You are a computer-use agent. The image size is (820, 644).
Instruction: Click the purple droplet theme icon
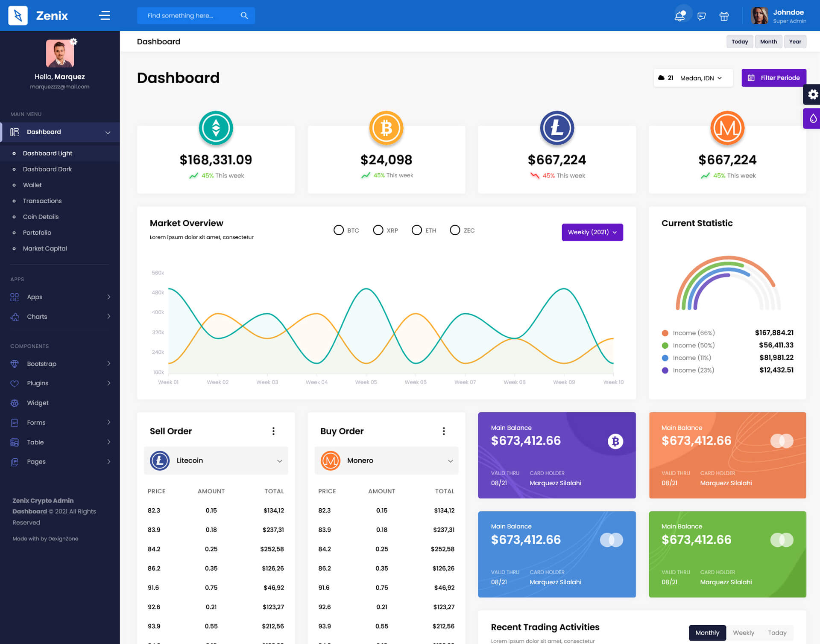812,118
